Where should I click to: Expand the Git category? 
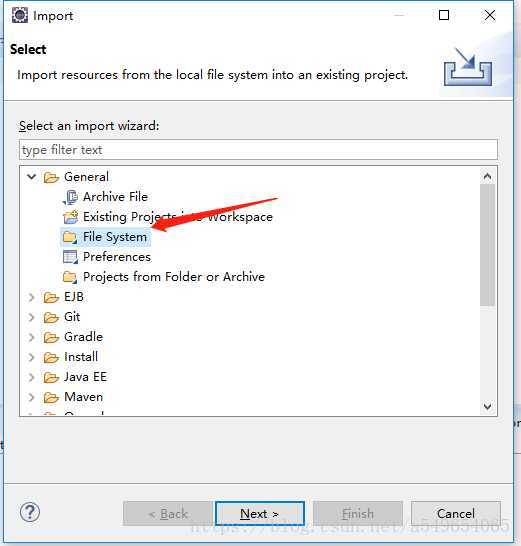pyautogui.click(x=31, y=317)
